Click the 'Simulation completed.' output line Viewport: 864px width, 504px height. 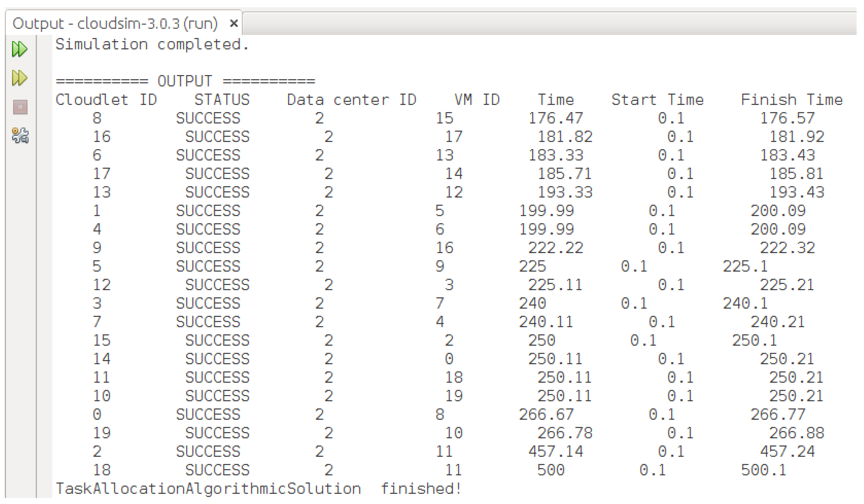pyautogui.click(x=152, y=45)
